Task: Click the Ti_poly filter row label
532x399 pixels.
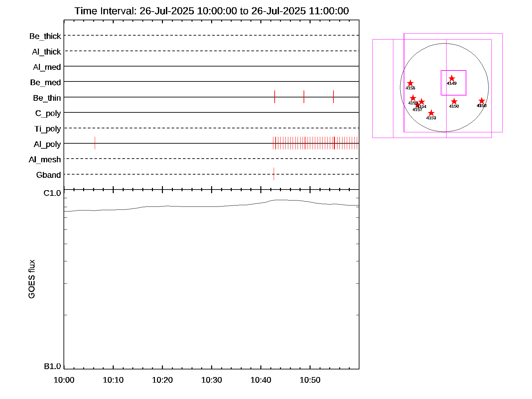Action: point(48,129)
